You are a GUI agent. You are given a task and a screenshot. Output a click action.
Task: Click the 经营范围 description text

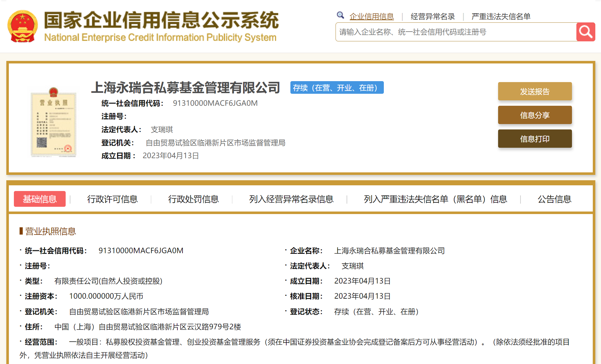[x=295, y=349]
